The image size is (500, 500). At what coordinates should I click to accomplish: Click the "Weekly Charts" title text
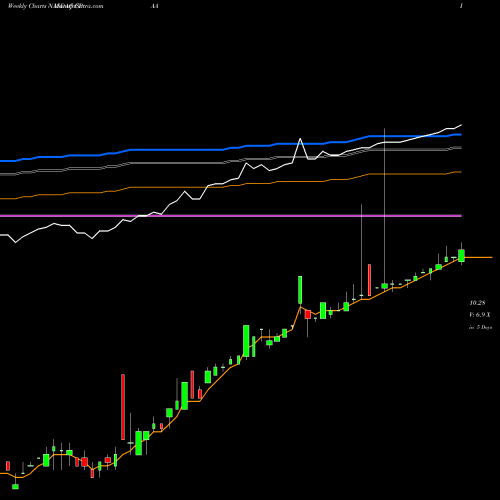point(28,6)
